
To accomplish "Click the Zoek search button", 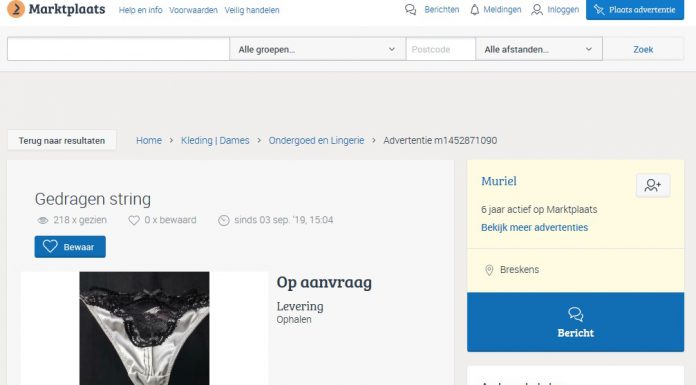I will 643,49.
